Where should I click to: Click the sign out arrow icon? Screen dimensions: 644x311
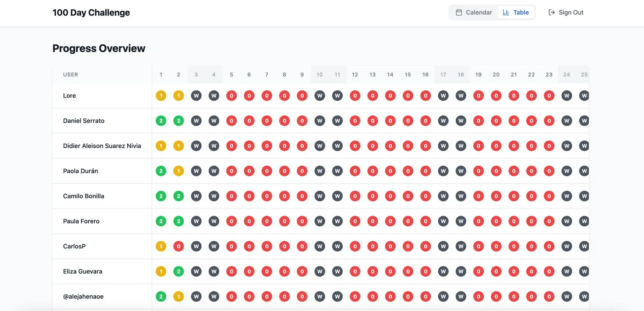pyautogui.click(x=552, y=13)
